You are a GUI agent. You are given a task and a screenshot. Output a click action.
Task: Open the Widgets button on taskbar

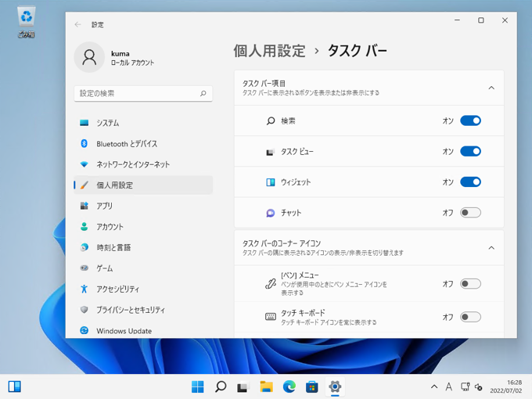point(15,386)
